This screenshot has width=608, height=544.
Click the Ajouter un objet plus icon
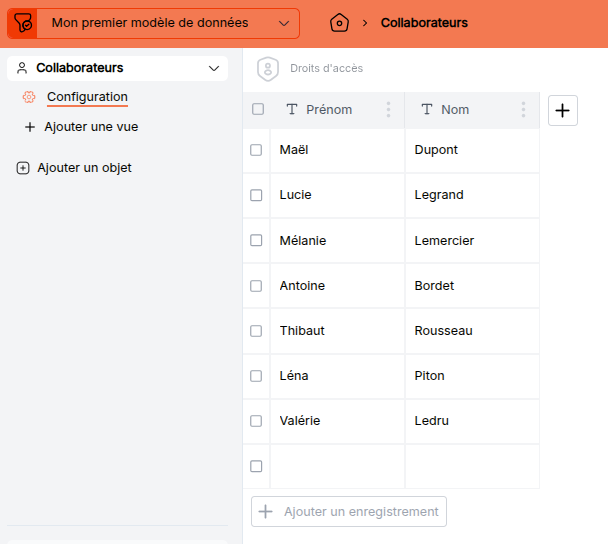[23, 168]
